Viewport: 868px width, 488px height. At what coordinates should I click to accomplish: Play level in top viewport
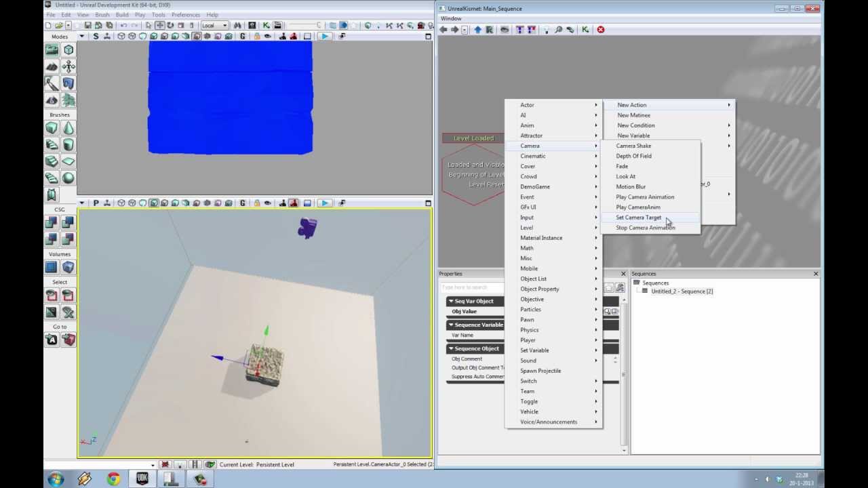(x=324, y=36)
